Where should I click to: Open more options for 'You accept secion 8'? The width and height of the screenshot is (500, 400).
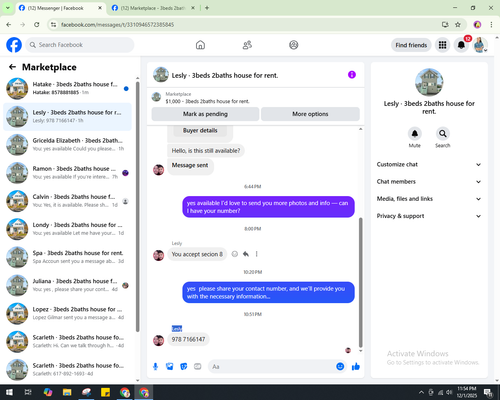tap(256, 254)
